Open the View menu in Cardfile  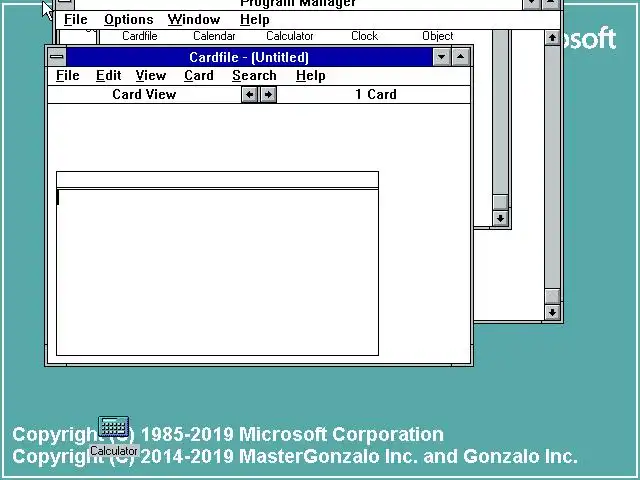click(151, 76)
